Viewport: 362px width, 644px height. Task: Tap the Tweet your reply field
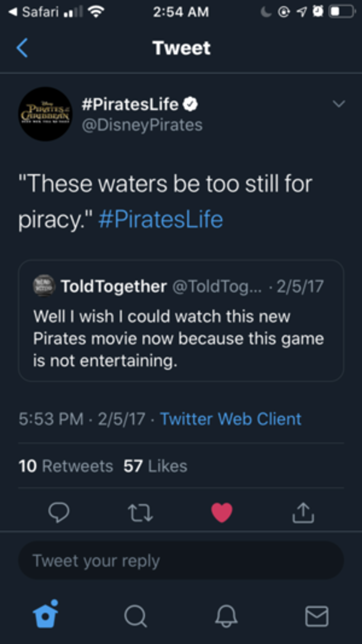[x=181, y=561]
